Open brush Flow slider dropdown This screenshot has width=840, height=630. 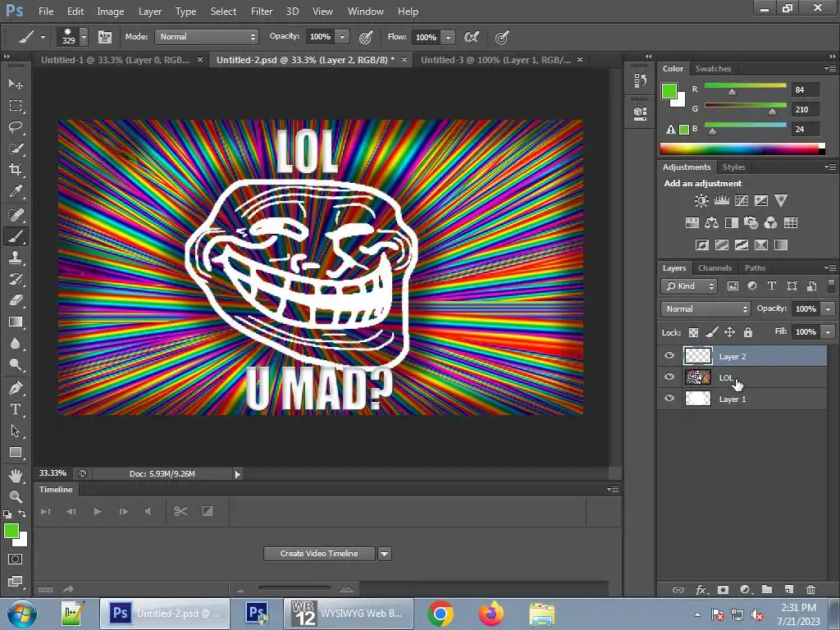tap(448, 38)
